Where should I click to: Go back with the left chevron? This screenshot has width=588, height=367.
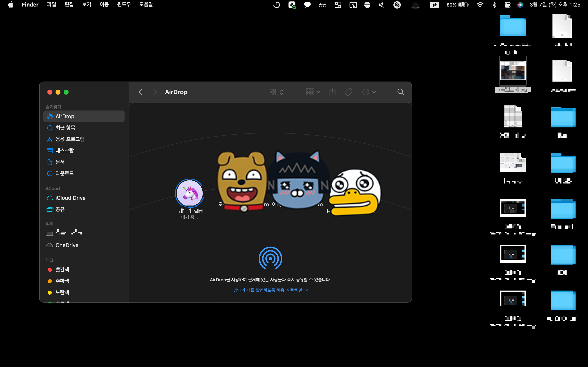click(x=140, y=92)
